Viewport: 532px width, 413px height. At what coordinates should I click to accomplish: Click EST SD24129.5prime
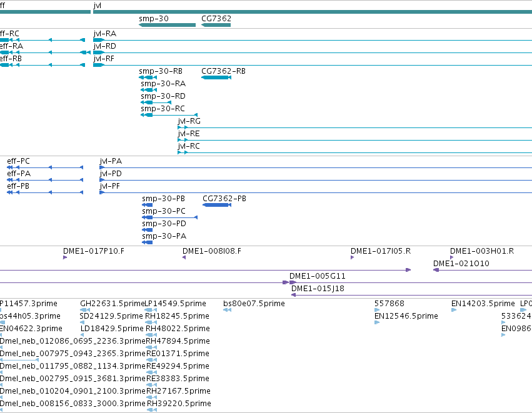[82, 322]
